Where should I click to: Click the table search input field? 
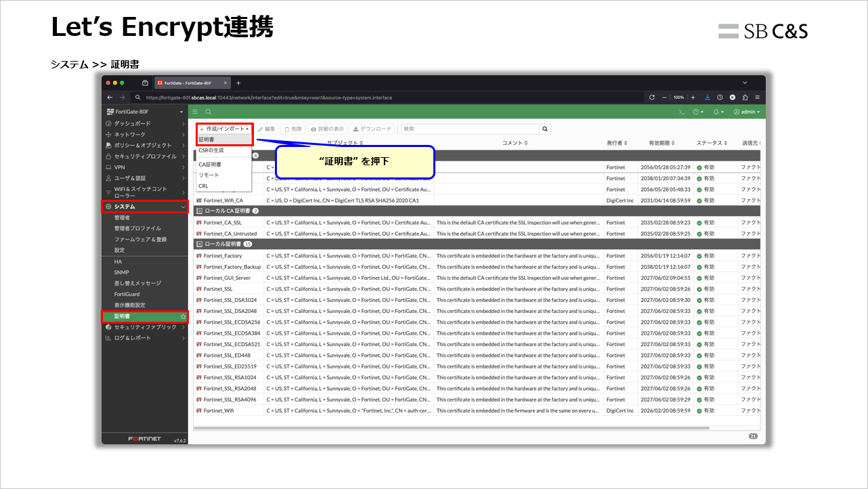(x=470, y=129)
